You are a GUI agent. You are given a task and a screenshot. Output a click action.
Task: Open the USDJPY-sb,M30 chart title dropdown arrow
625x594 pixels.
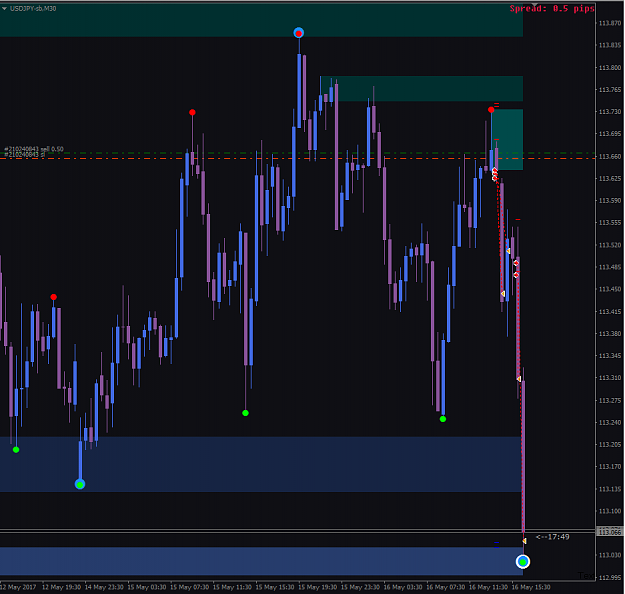pyautogui.click(x=4, y=8)
